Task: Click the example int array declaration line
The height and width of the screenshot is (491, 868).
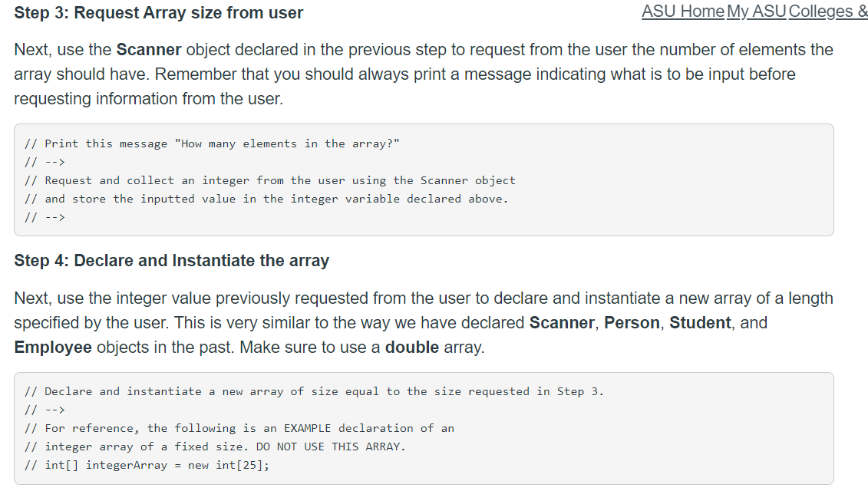Action: [x=146, y=464]
